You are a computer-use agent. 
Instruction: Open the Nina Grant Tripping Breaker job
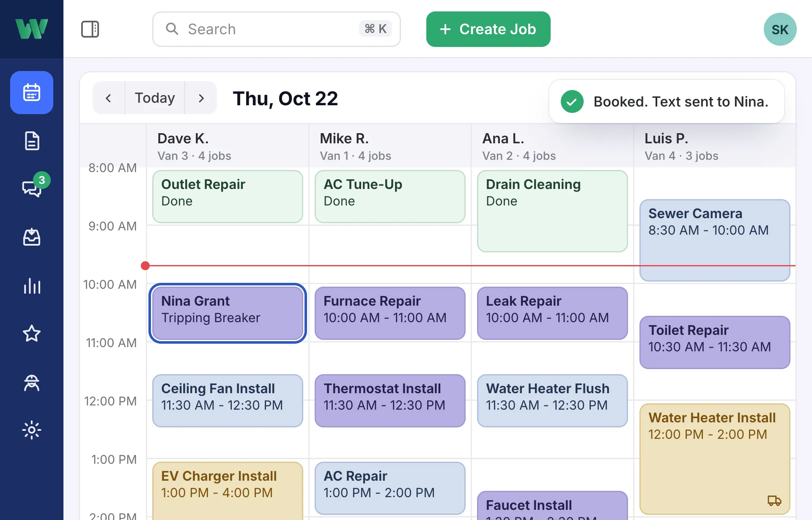(228, 313)
